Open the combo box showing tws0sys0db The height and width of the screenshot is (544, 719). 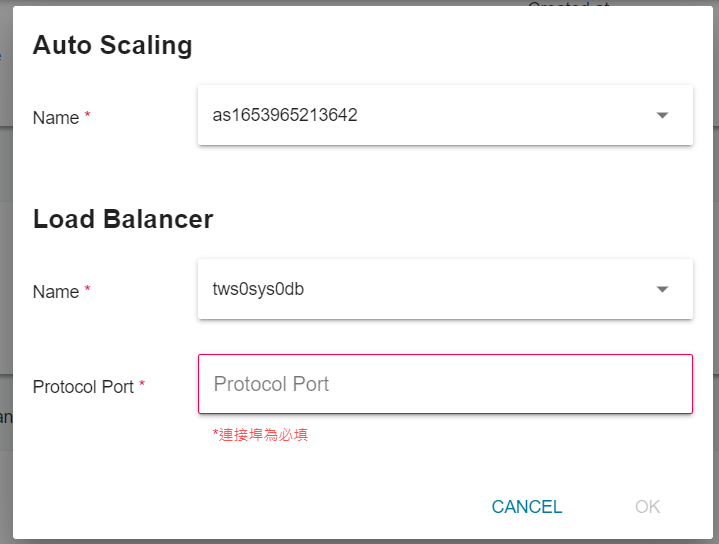[x=445, y=289]
